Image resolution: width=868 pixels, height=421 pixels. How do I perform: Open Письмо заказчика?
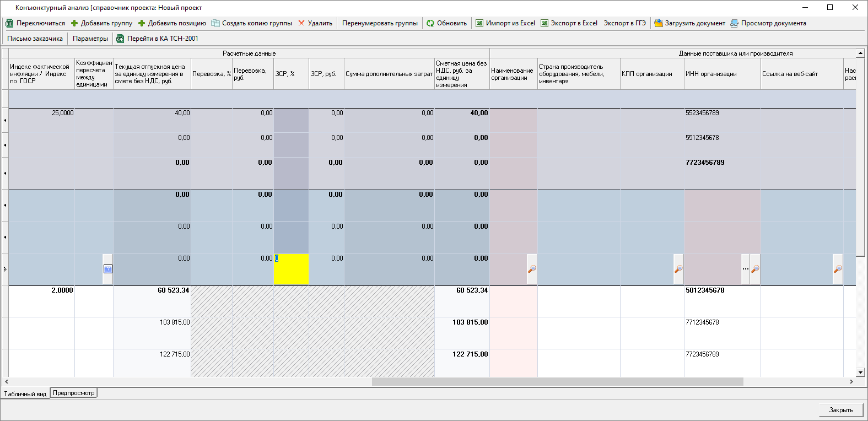(x=35, y=39)
